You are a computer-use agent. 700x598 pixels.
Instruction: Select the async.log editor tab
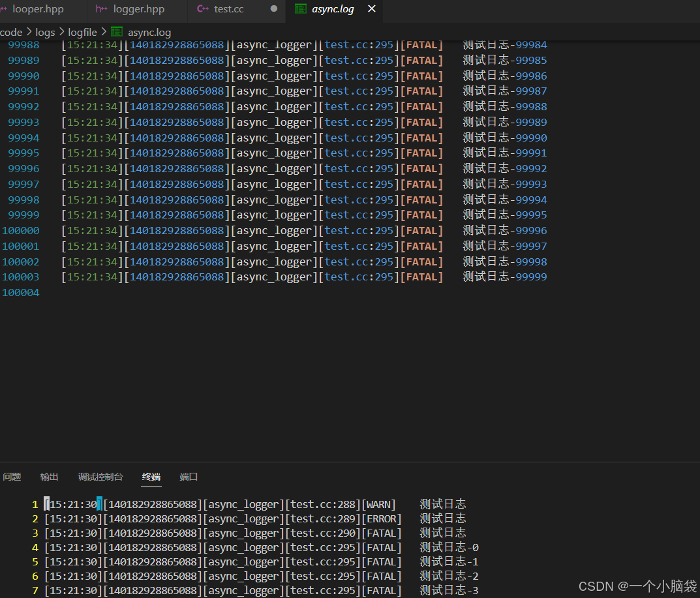333,9
